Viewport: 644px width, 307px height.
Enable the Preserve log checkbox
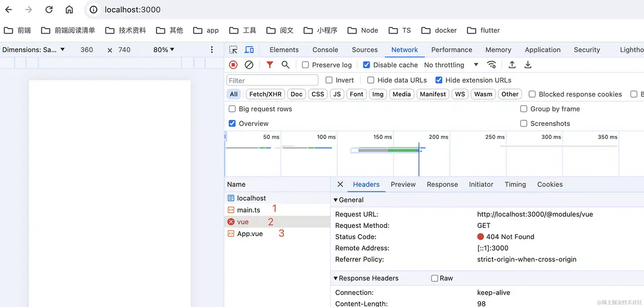(306, 65)
